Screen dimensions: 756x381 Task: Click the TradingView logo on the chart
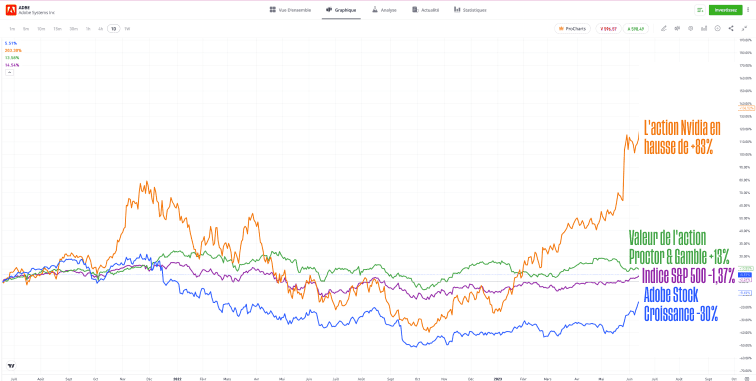coord(11,365)
